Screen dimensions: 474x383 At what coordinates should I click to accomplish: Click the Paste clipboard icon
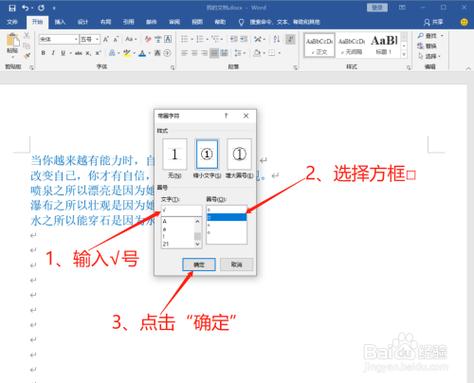coord(13,41)
